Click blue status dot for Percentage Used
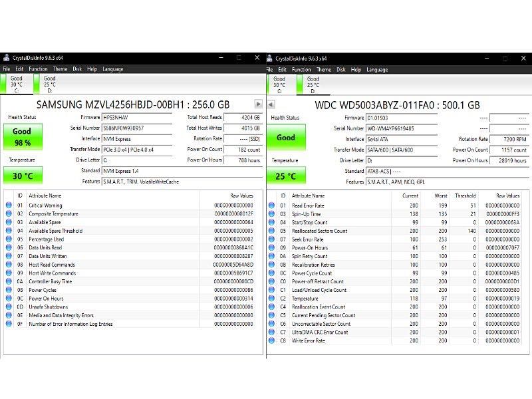Image resolution: width=532 pixels, height=399 pixels. pos(9,239)
